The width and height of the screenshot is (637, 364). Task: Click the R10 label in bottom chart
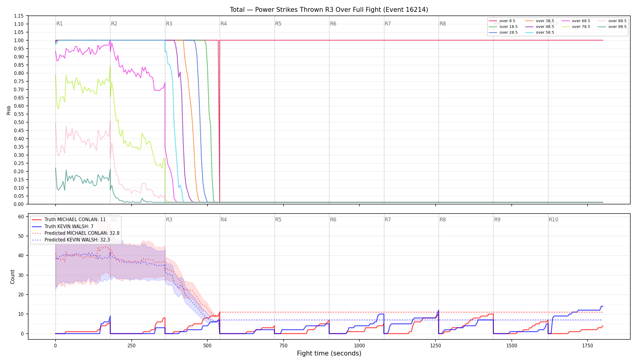[x=553, y=220]
